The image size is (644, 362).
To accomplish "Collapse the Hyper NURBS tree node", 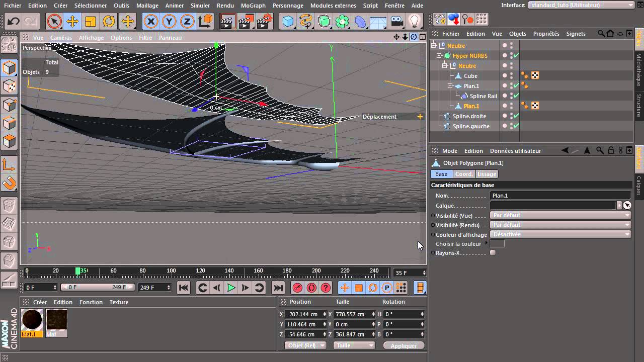I will [439, 56].
